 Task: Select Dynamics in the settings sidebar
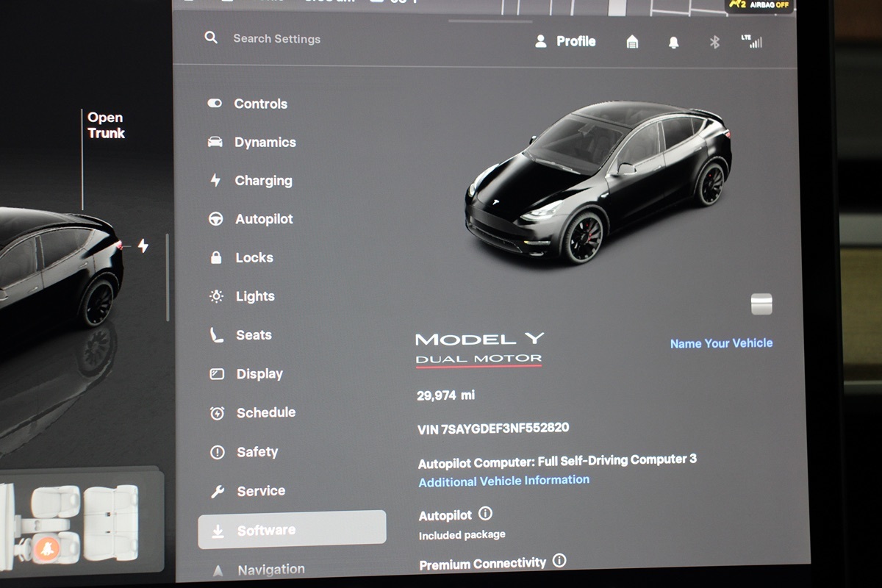point(265,143)
